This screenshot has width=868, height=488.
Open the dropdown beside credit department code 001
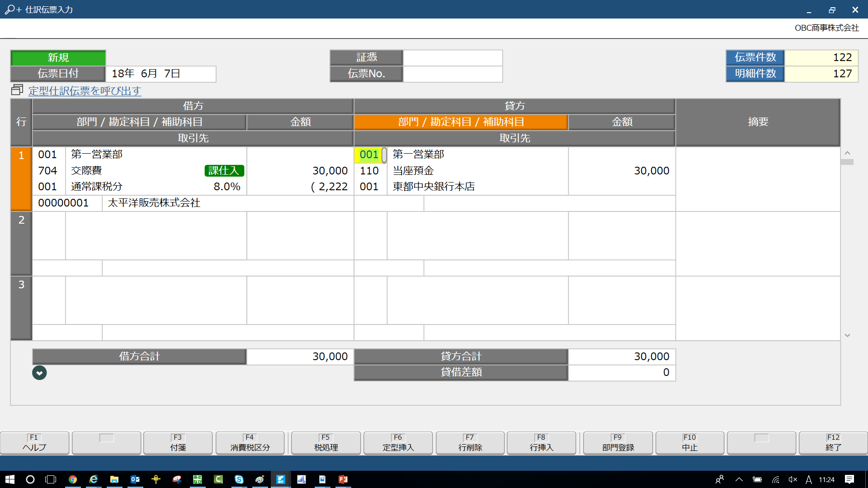pyautogui.click(x=384, y=155)
